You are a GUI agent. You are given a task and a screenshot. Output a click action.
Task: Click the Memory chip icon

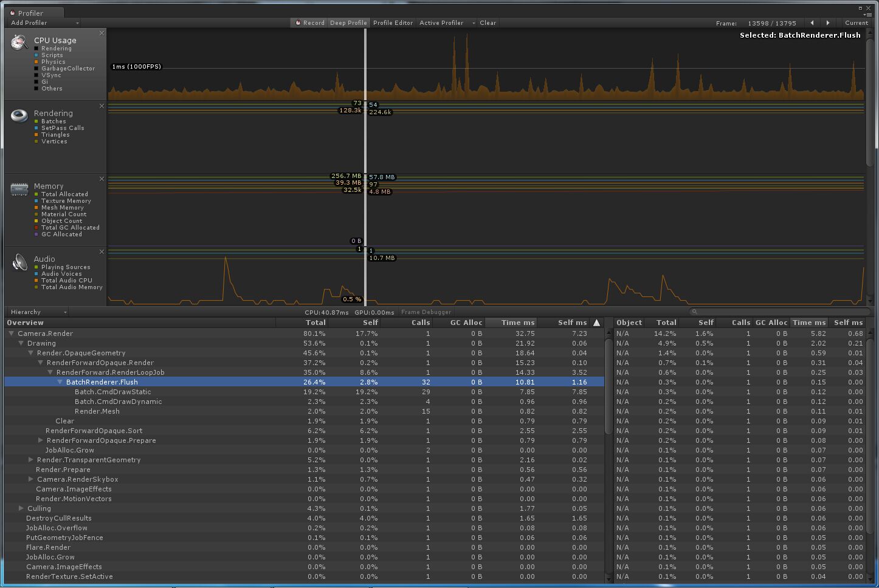19,188
